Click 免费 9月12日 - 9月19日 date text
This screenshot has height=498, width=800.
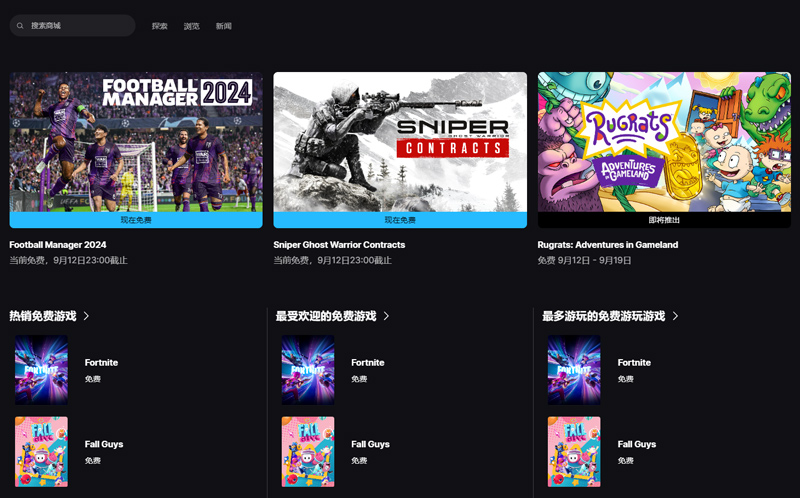pyautogui.click(x=584, y=260)
